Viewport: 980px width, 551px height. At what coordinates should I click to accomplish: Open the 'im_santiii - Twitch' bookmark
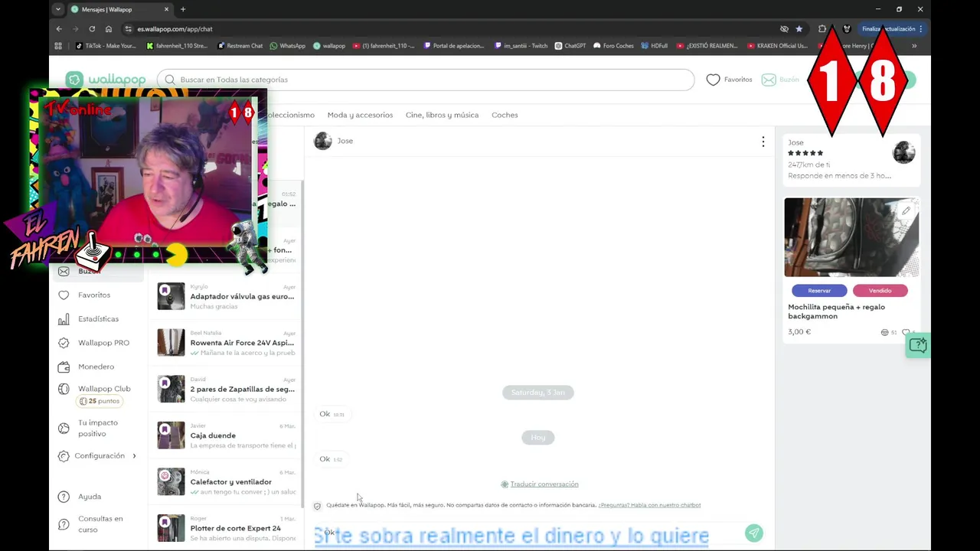click(521, 46)
